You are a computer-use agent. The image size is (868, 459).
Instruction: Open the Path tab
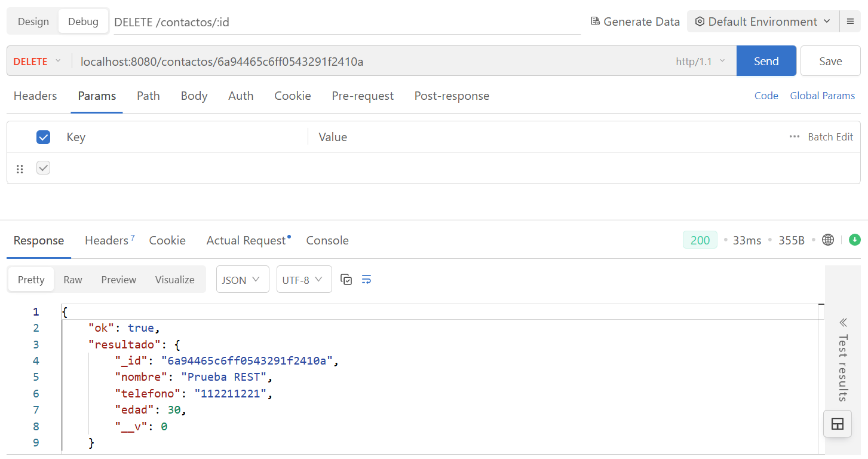(x=148, y=96)
